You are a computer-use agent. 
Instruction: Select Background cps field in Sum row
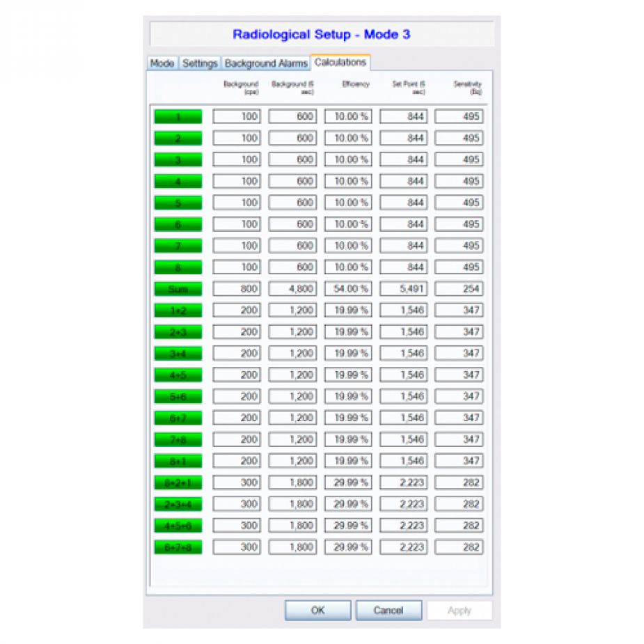(x=237, y=289)
